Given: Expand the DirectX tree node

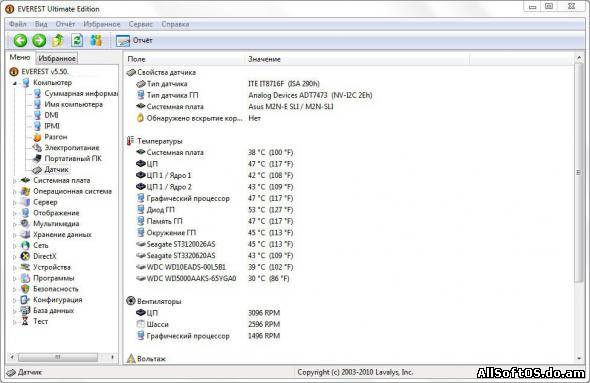Looking at the screenshot, I should [15, 257].
